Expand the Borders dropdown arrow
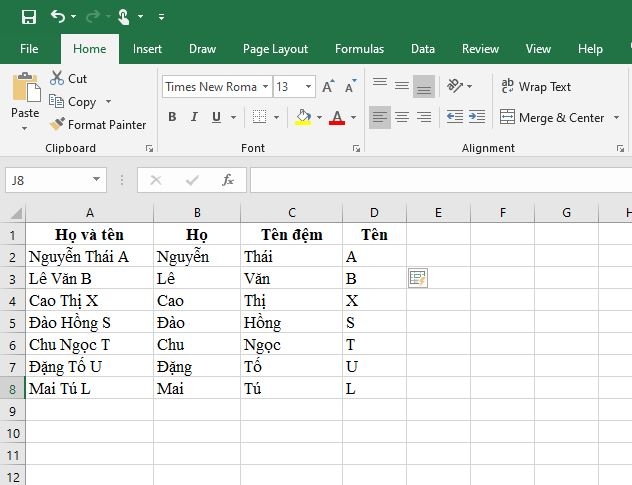The width and height of the screenshot is (632, 485). pos(276,117)
